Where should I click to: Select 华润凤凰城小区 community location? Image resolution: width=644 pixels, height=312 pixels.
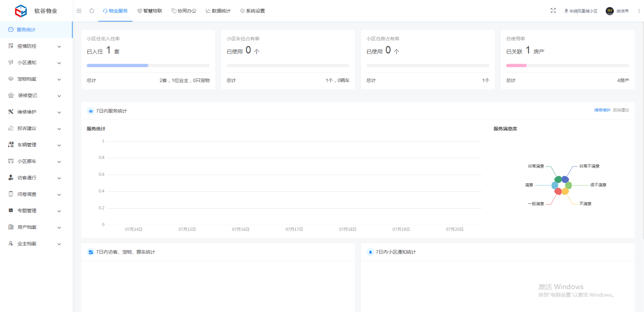point(581,11)
